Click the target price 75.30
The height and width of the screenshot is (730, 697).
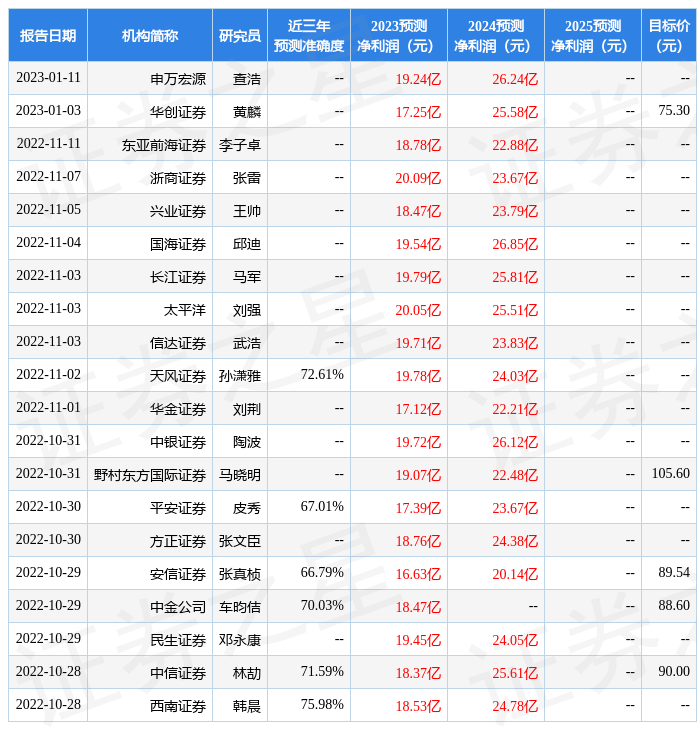click(674, 110)
